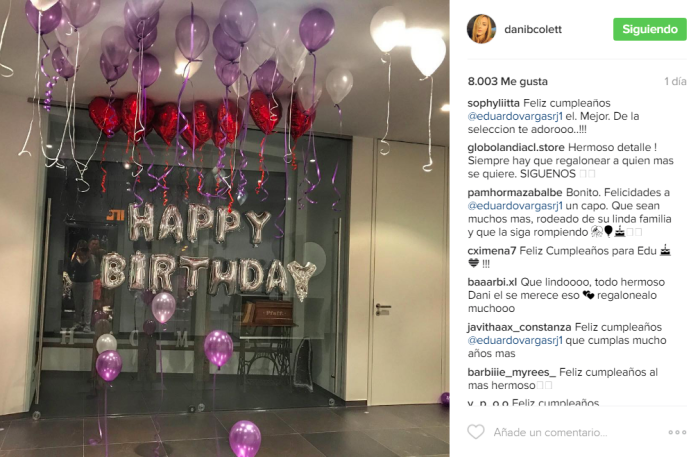Viewport: 687px width, 459px height.
Task: View the 8.003 Me gusta likes list
Action: click(507, 81)
